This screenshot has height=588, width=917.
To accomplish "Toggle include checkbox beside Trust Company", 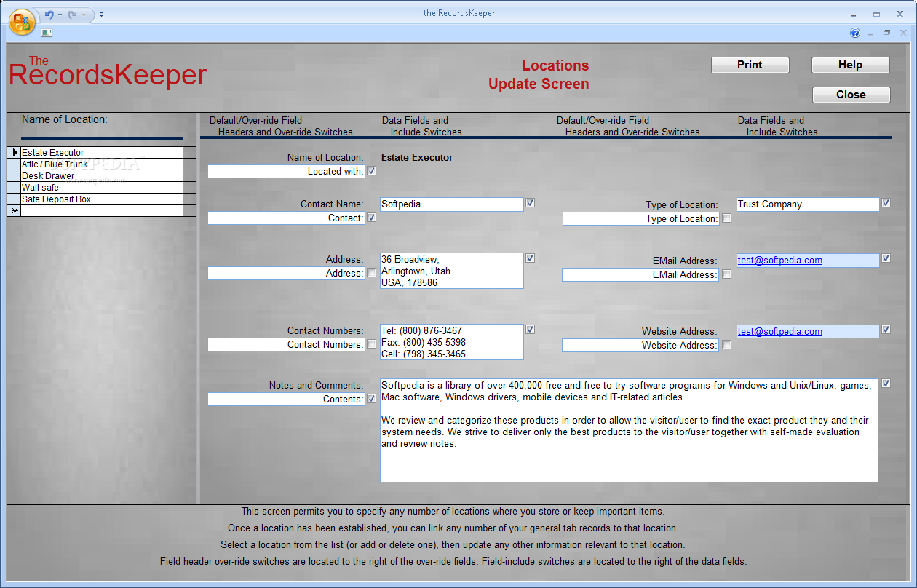I will click(886, 203).
